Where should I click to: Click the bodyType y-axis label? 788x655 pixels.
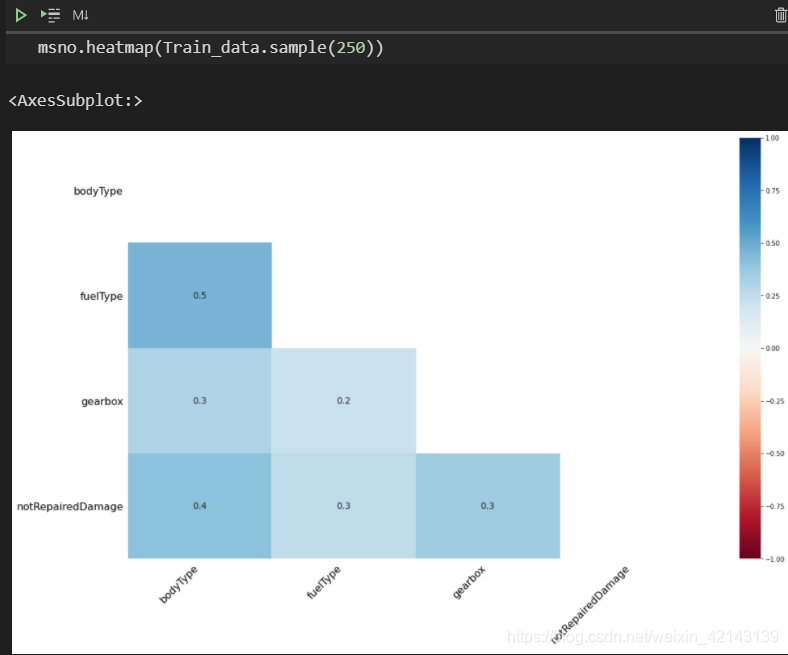98,190
